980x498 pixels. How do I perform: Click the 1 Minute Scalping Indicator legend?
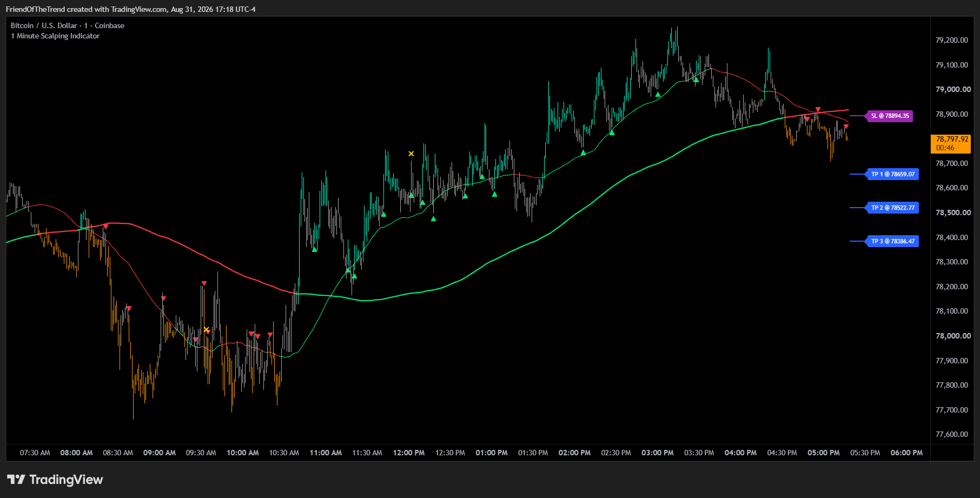tap(55, 36)
